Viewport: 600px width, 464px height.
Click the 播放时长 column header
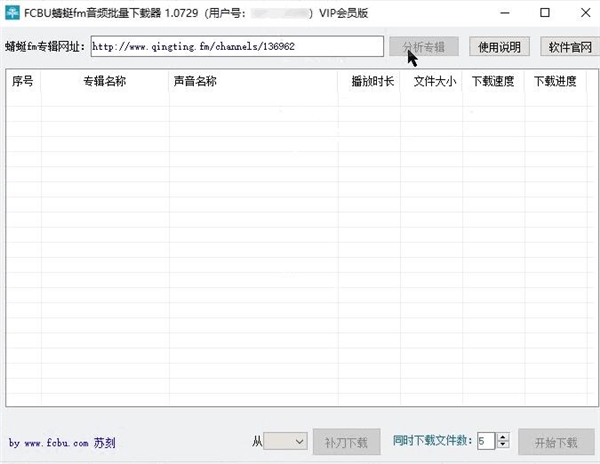pos(369,81)
